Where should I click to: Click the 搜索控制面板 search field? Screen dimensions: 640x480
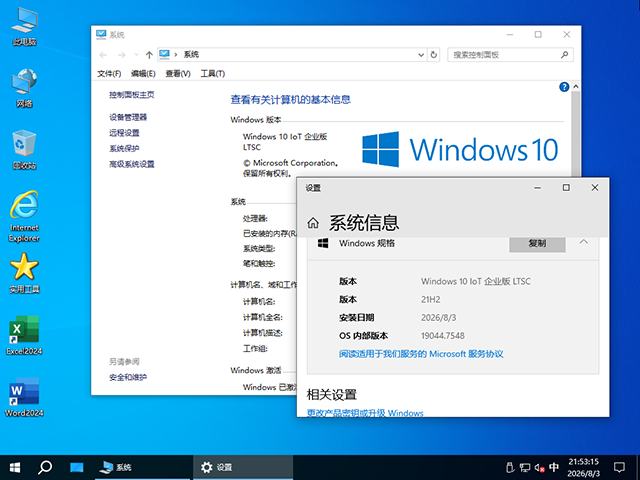510,54
